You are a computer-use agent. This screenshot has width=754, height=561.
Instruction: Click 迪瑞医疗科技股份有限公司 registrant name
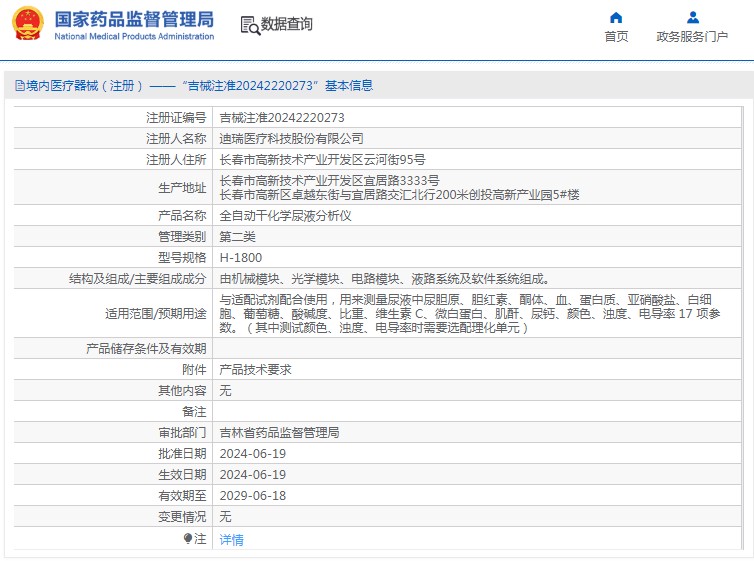click(x=291, y=139)
